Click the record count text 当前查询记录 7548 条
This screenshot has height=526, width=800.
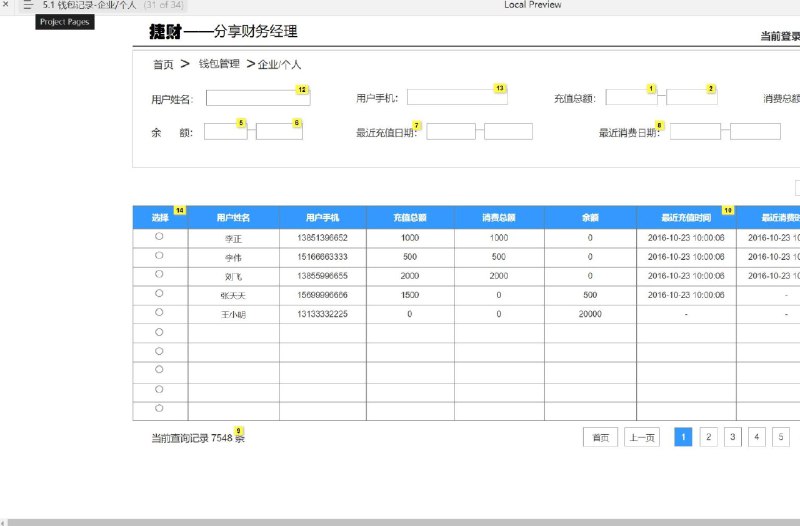click(198, 438)
